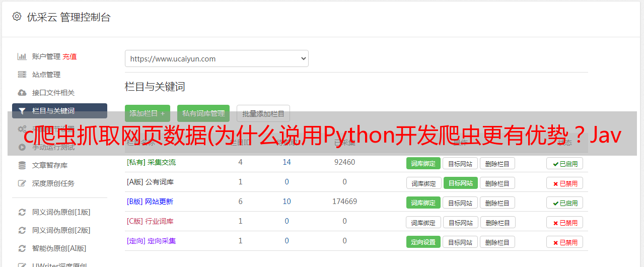The image size is (644, 267).
Task: Toggle 已禁用 status for 行业词库
Action: point(564,222)
